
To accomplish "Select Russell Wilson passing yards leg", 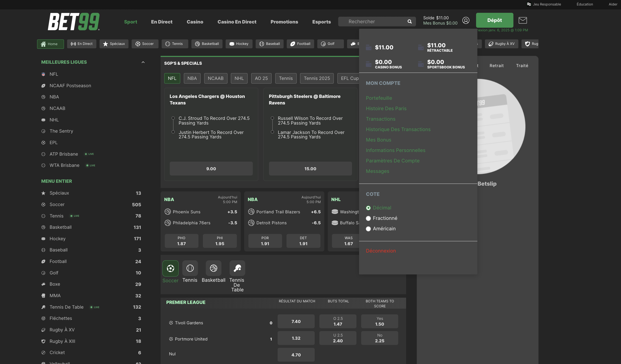I will point(311,121).
